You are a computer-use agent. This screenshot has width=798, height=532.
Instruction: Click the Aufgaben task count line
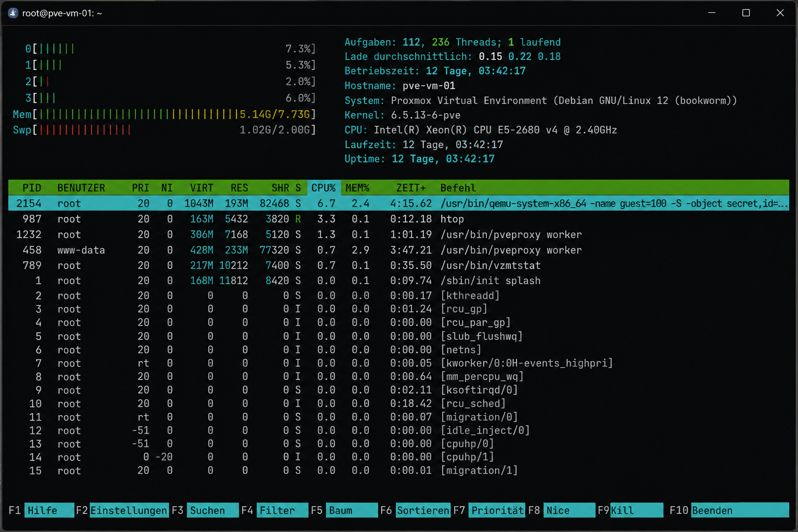point(453,42)
